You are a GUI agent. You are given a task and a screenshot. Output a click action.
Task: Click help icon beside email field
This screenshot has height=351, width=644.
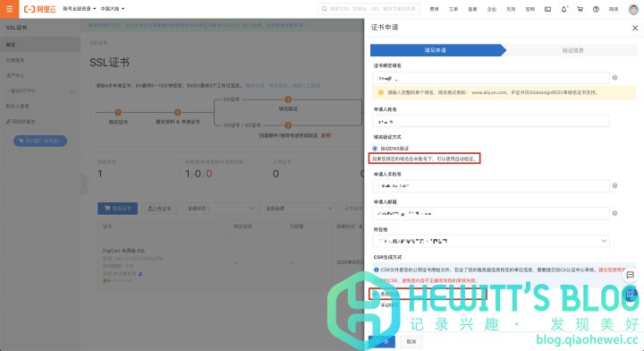(x=614, y=213)
